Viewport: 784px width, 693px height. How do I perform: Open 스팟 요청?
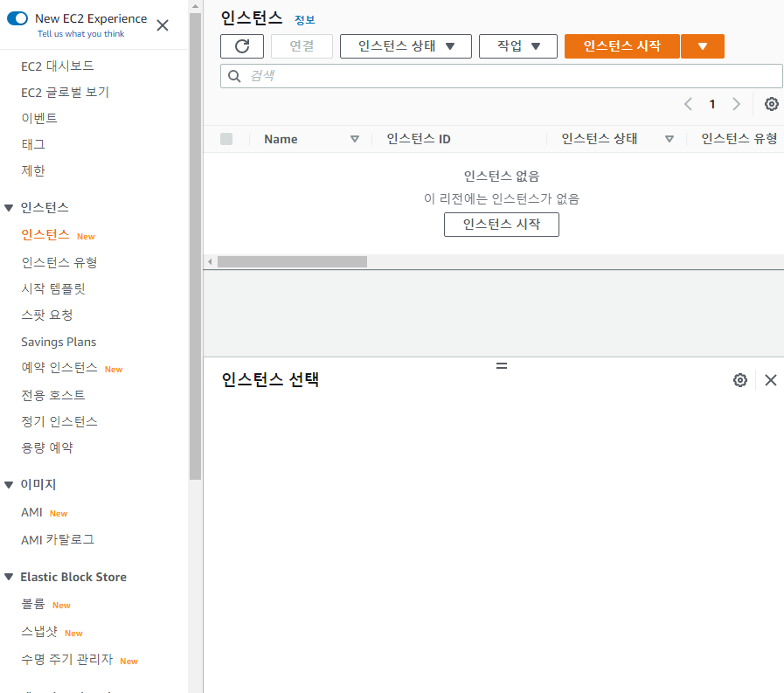tap(47, 315)
